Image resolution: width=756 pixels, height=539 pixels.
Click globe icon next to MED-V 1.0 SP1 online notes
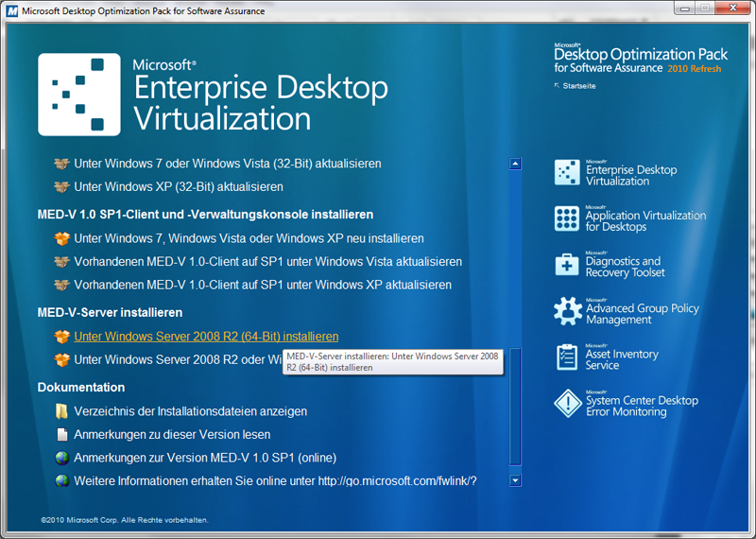(62, 458)
